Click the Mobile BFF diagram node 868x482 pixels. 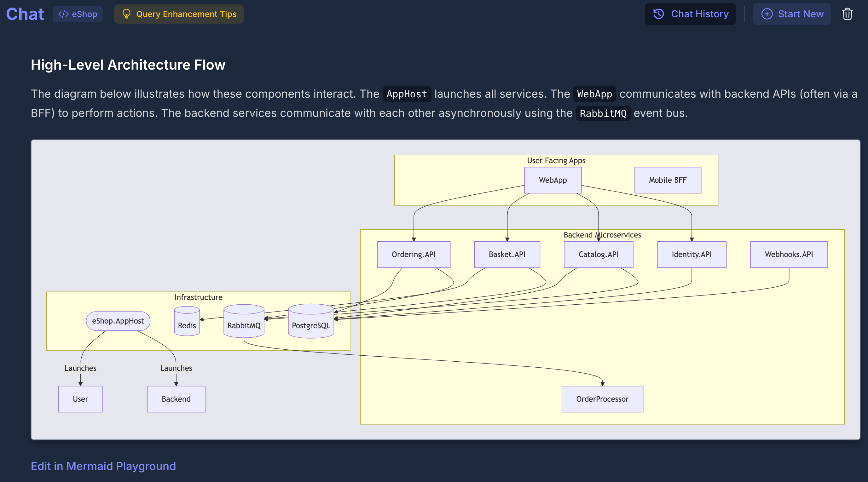pos(668,180)
